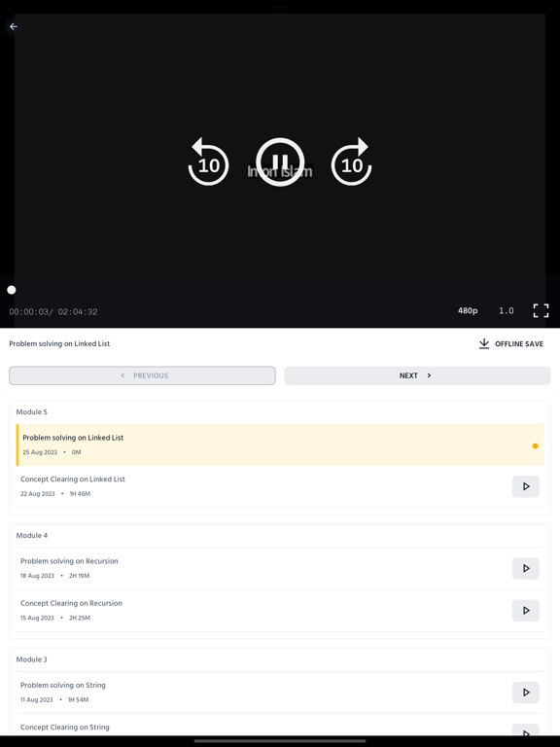Open Problem solving on String title
Screen dimensions: 560x747
click(63, 685)
